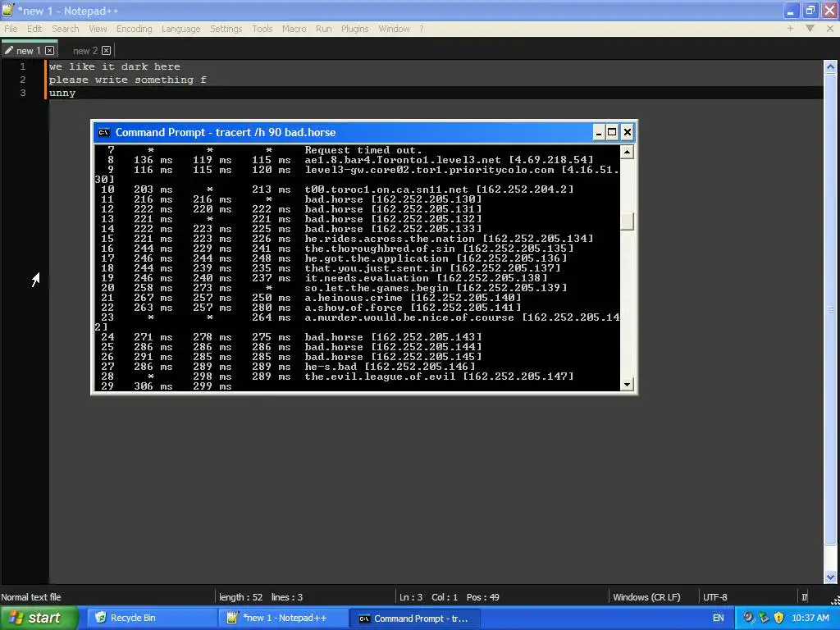Click line number 3 in the margin
The width and height of the screenshot is (840, 630).
(22, 94)
